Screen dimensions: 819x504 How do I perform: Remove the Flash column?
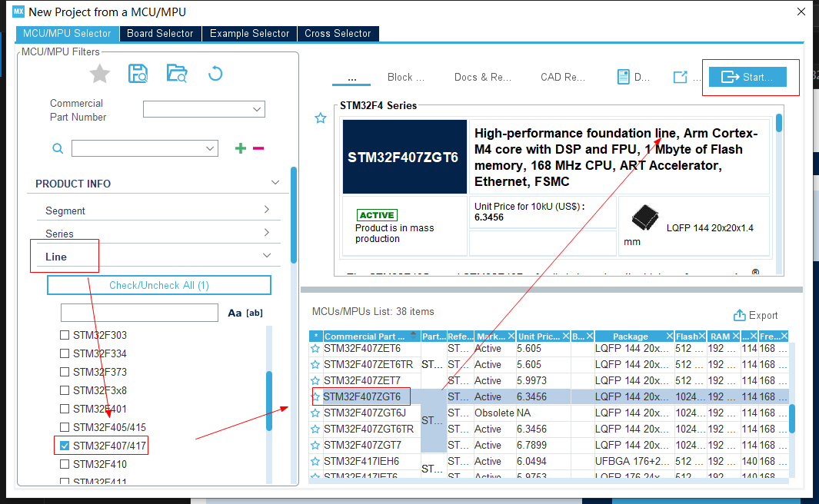click(x=702, y=337)
